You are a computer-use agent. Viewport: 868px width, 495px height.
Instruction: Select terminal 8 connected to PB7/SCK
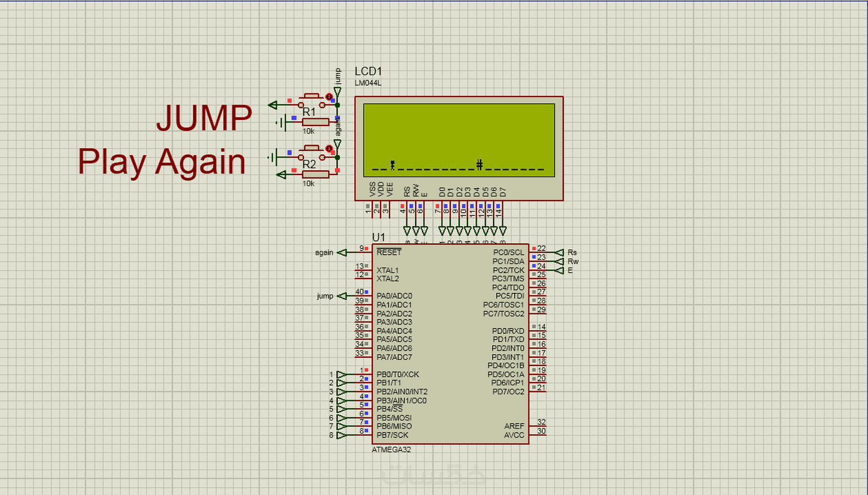click(342, 435)
